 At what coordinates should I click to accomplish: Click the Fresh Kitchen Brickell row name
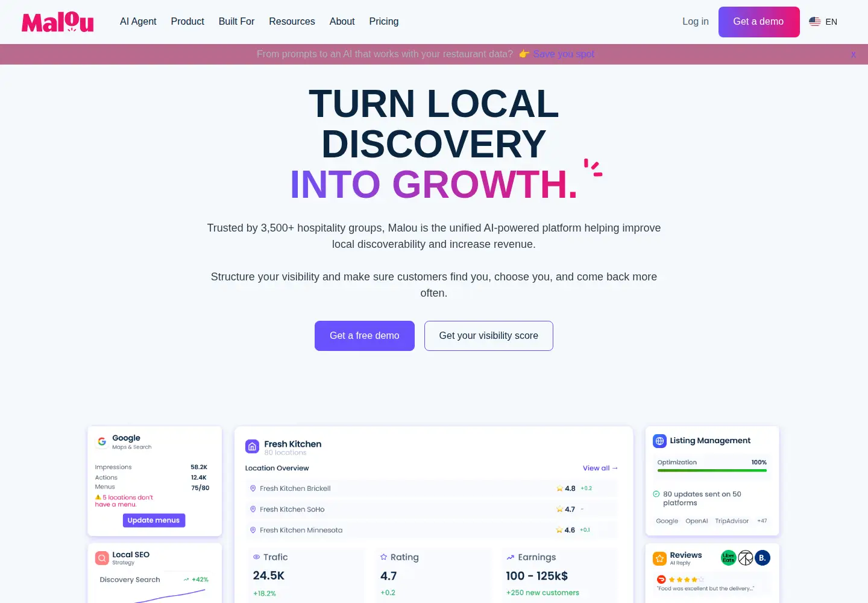(295, 488)
